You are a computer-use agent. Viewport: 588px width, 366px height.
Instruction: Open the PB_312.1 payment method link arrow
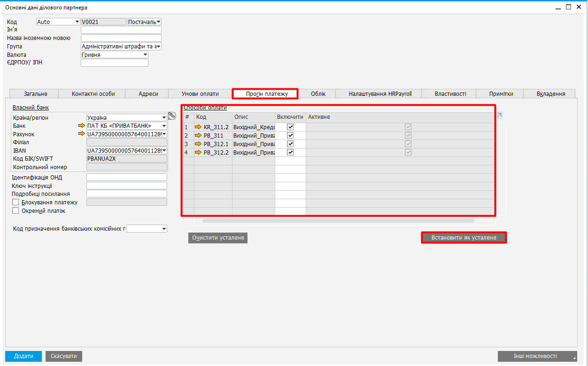pos(198,144)
